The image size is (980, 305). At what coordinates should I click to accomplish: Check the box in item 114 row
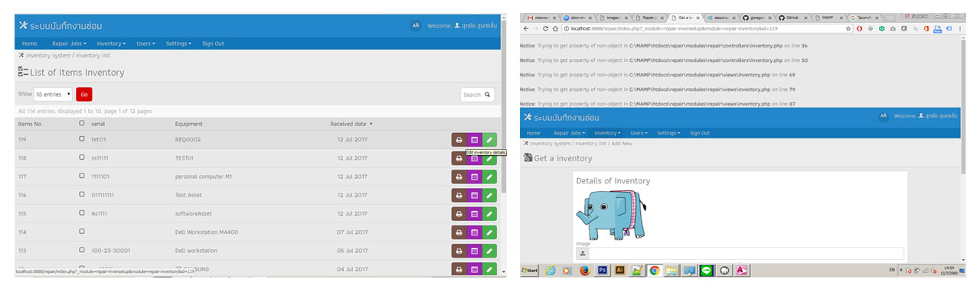click(x=82, y=231)
